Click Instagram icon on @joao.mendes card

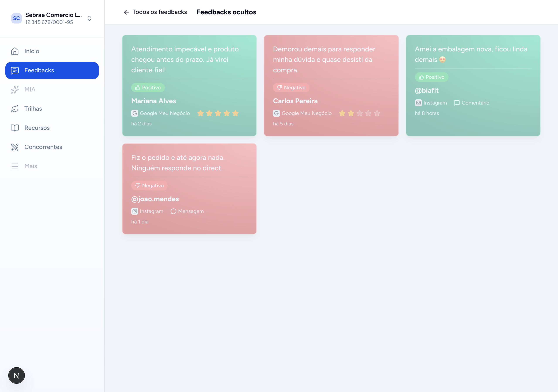[135, 211]
